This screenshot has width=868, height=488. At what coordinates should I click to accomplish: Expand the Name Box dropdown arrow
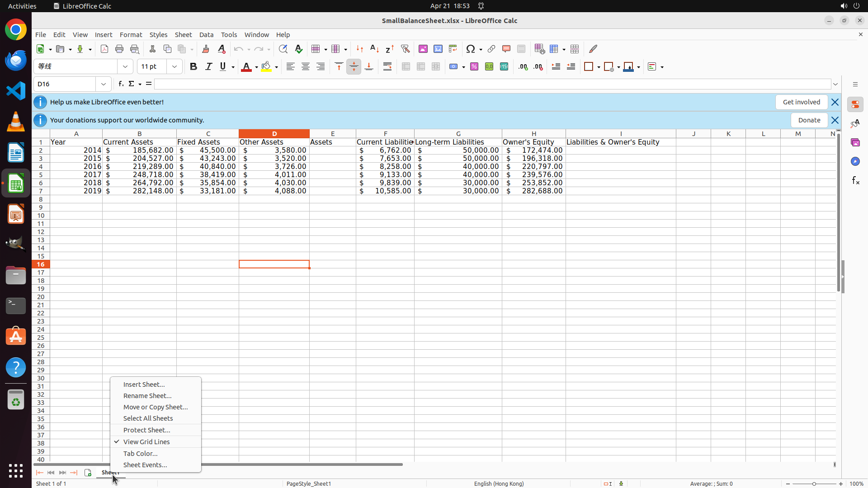(104, 84)
